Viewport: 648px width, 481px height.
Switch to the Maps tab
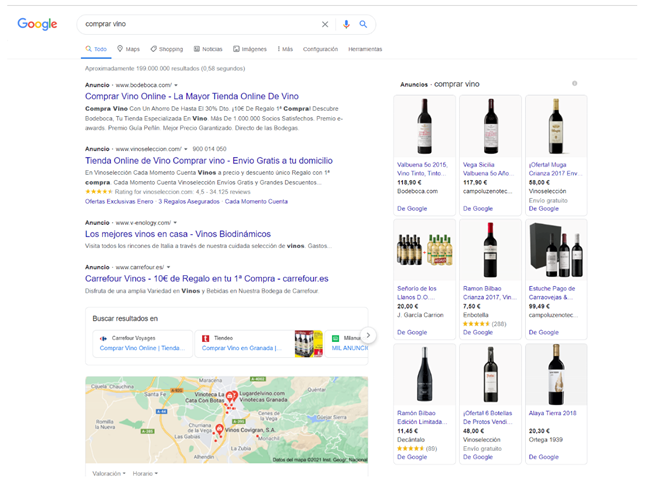pos(128,48)
